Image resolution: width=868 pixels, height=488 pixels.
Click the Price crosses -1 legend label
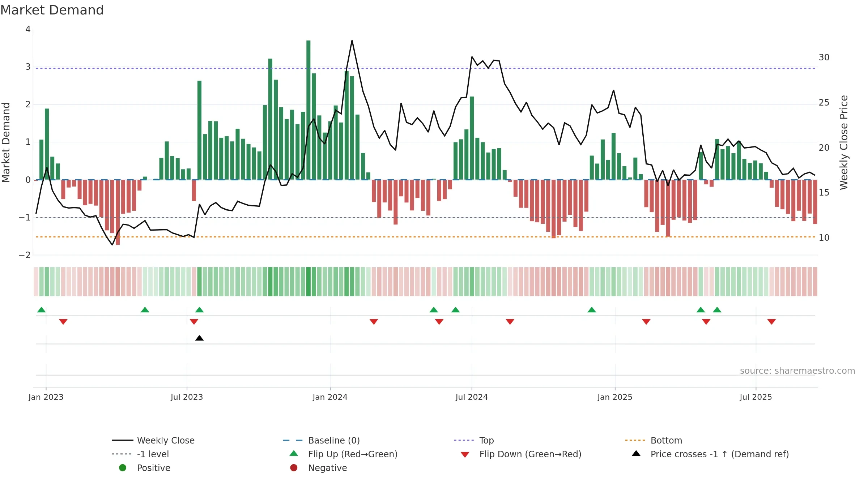(x=720, y=454)
